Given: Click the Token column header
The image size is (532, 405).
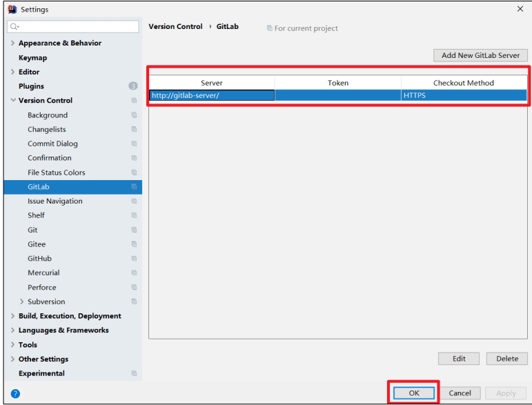Looking at the screenshot, I should pos(338,83).
